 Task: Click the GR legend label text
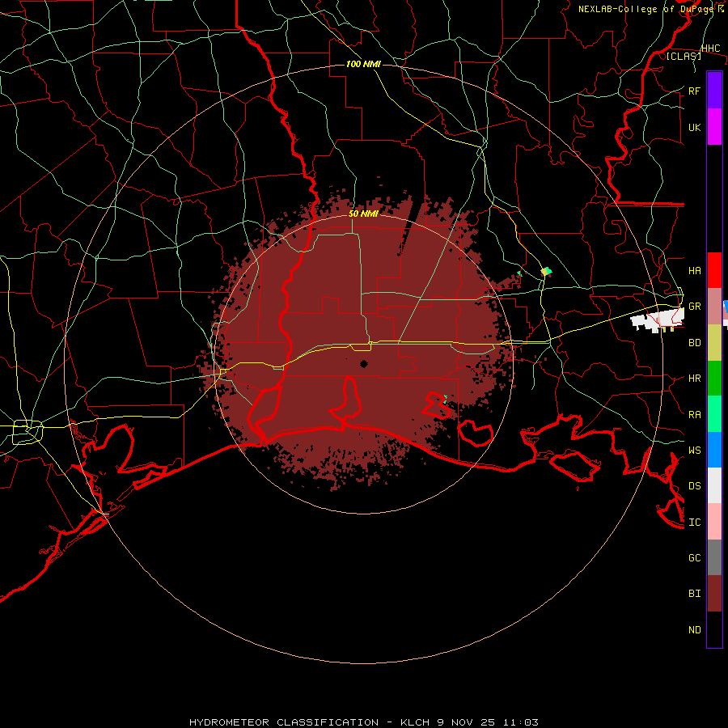point(695,307)
